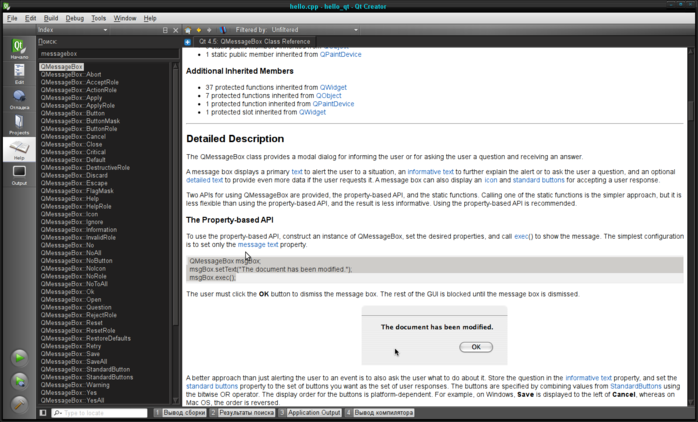
Task: Click the bookmark icon in help toolbar
Action: pos(223,30)
